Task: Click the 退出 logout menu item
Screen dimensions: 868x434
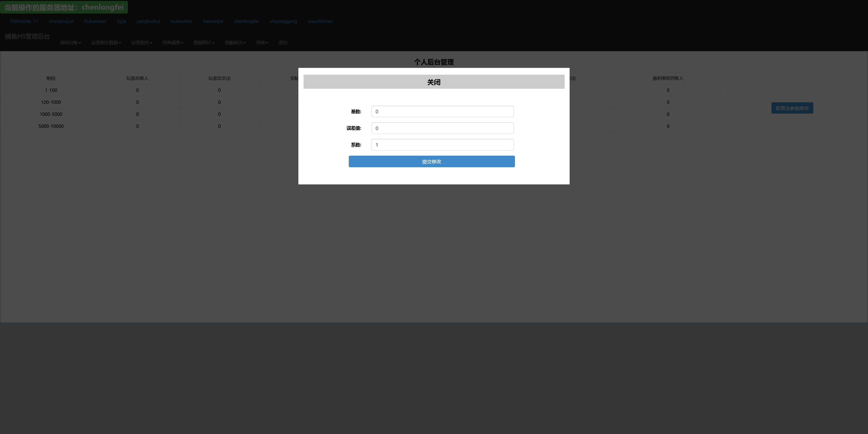Action: (x=283, y=43)
